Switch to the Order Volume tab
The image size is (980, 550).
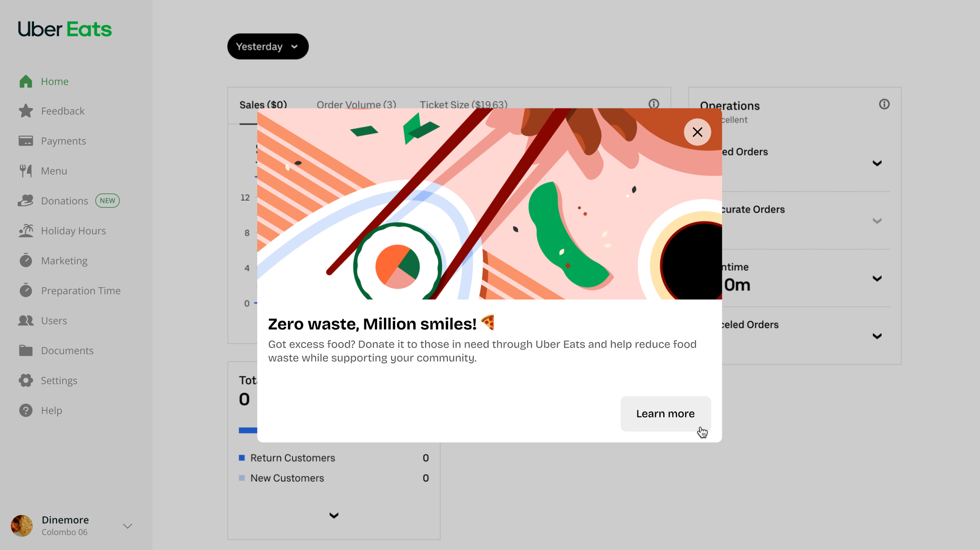pos(356,105)
